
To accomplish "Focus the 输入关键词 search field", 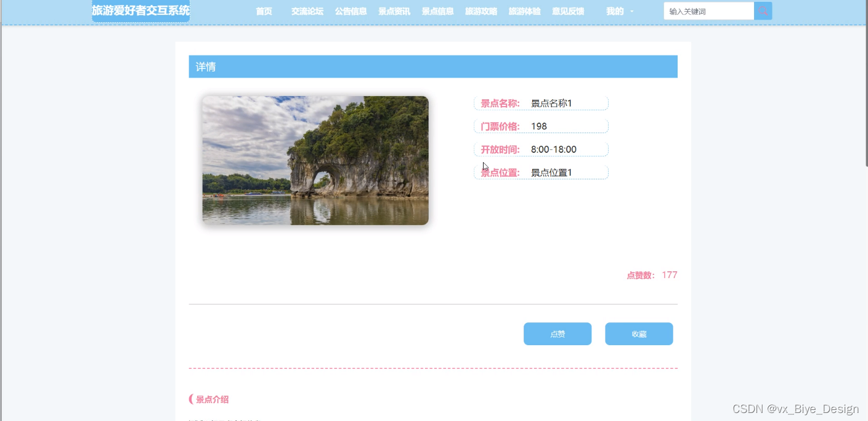I will point(709,11).
